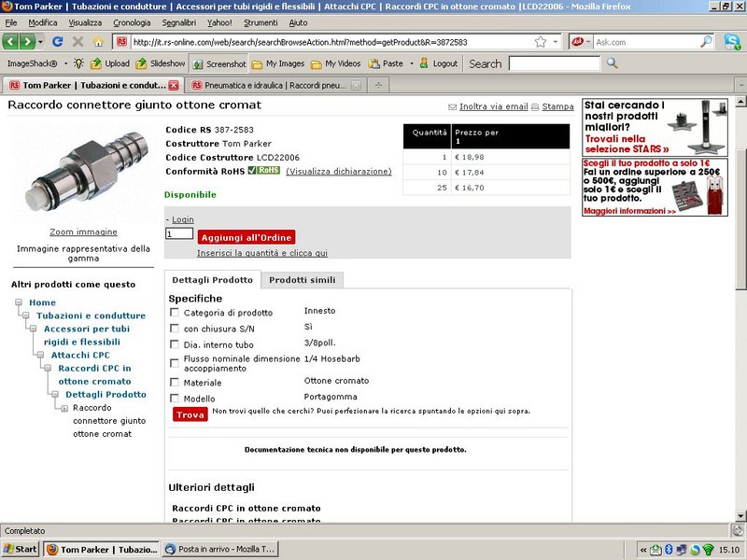747x560 pixels.
Task: Go back with the green back arrow
Action: pyautogui.click(x=10, y=42)
